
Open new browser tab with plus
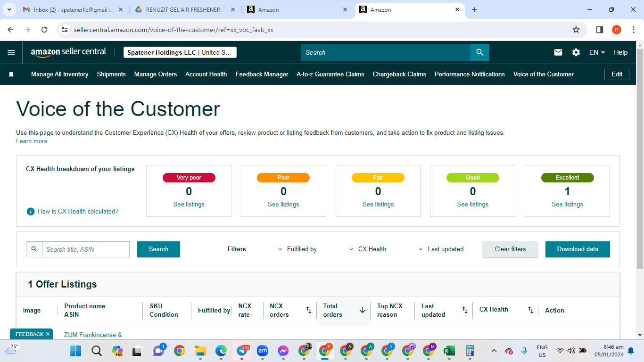click(x=474, y=9)
